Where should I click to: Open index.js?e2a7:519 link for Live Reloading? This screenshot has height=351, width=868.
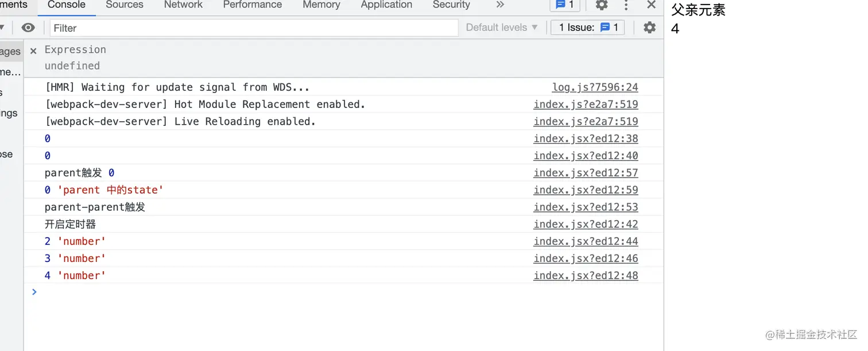point(586,122)
